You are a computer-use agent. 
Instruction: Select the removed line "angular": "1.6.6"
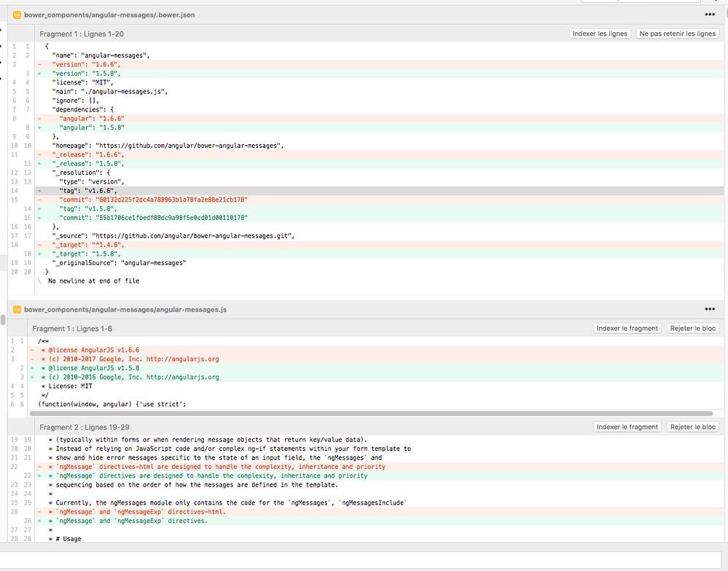click(x=379, y=119)
